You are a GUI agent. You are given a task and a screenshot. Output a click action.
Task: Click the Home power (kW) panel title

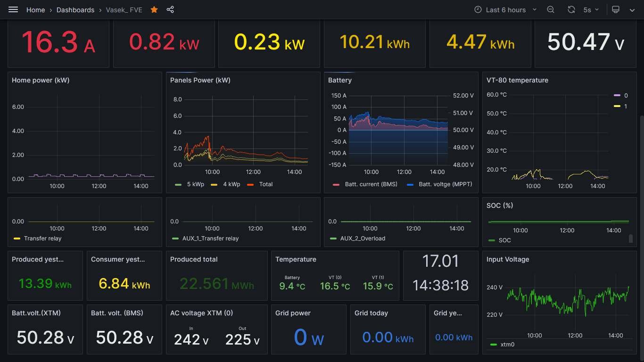41,80
